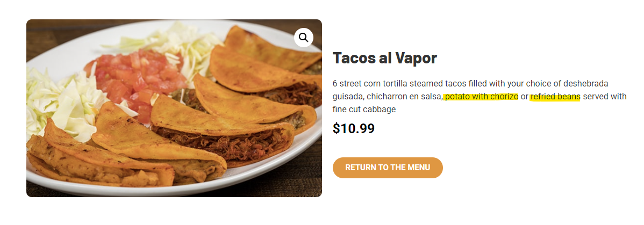Open the Tacos al Vapor product photo

(174, 108)
